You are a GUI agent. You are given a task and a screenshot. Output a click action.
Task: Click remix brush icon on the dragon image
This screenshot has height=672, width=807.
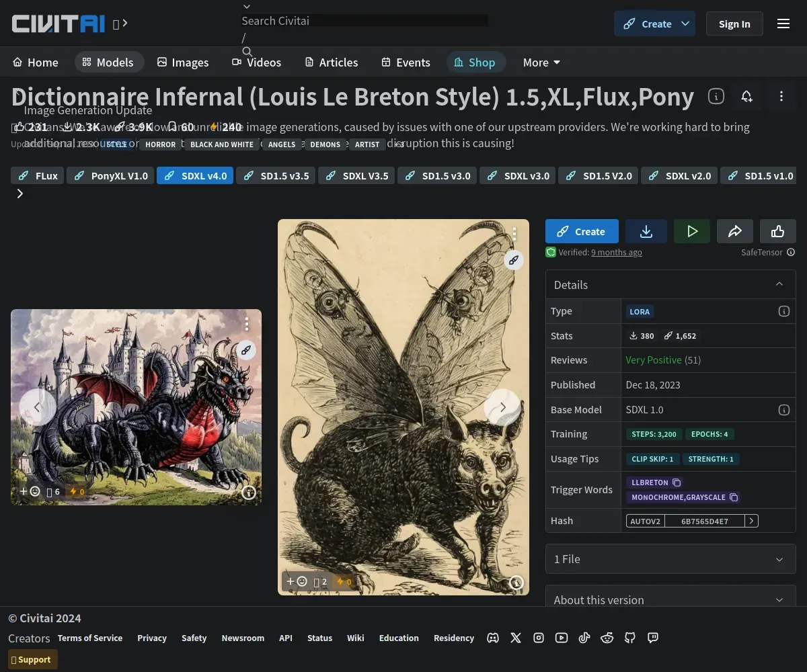246,349
